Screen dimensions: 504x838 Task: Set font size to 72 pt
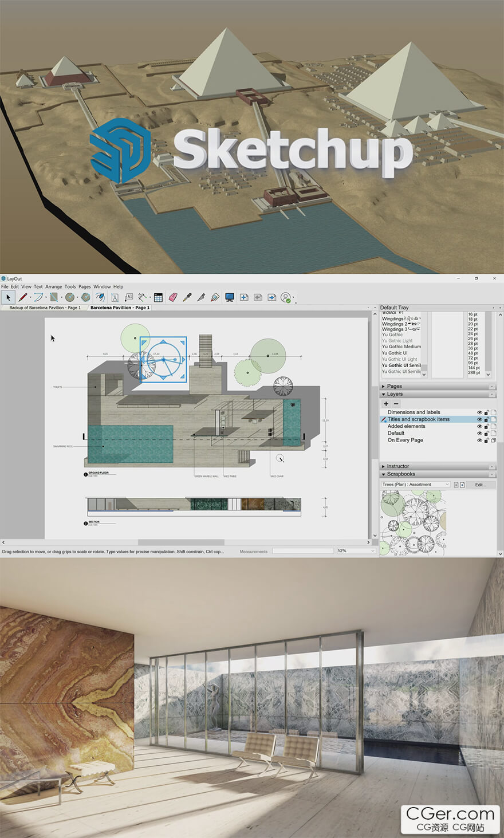click(472, 358)
